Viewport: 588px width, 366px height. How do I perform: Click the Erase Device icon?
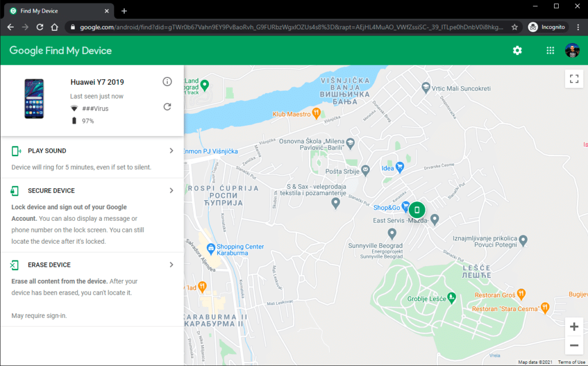tap(14, 265)
